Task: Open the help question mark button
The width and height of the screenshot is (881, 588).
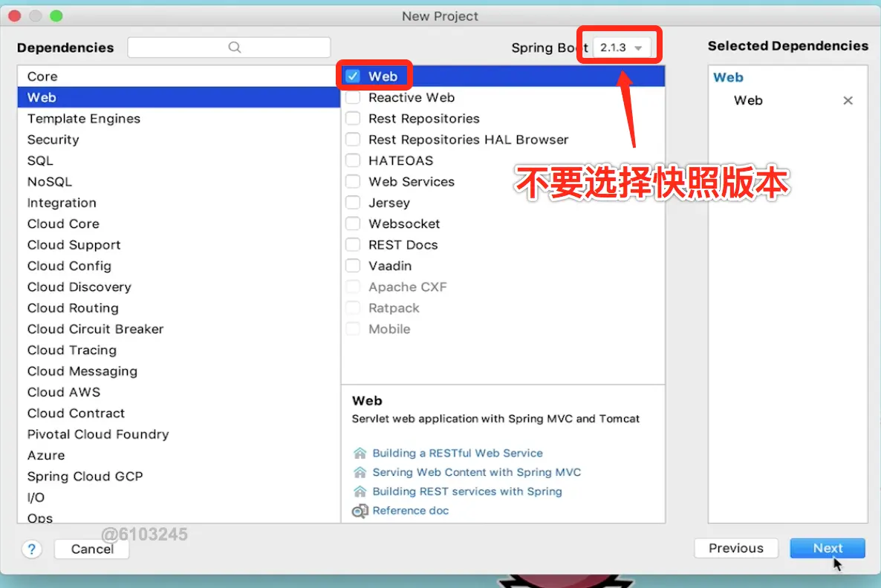Action: pyautogui.click(x=32, y=549)
